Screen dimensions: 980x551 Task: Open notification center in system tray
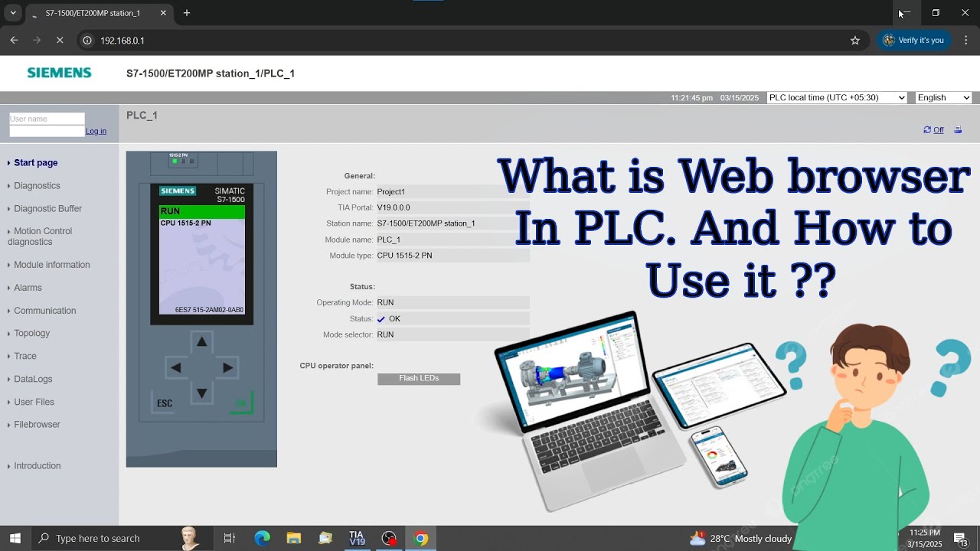click(x=960, y=539)
